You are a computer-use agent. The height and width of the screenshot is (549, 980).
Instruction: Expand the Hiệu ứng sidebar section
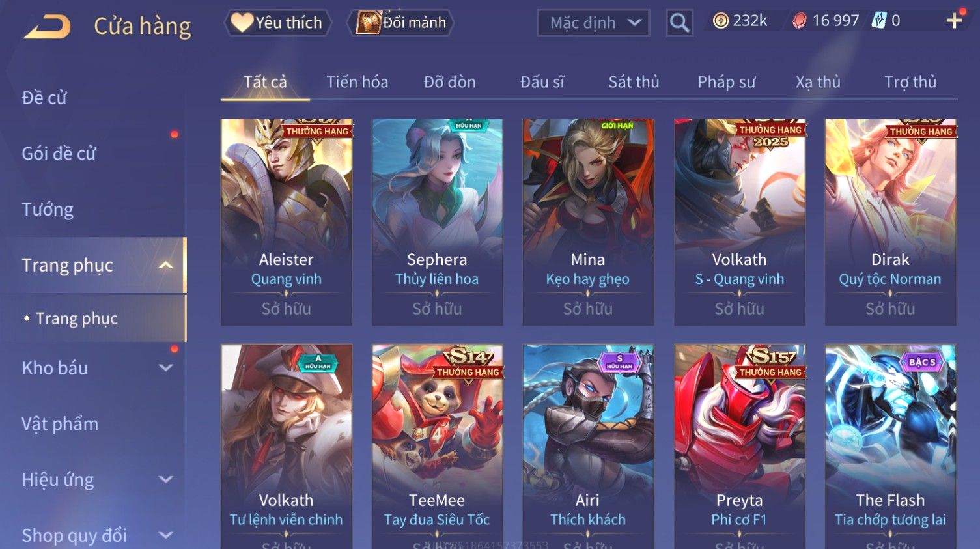[x=166, y=479]
